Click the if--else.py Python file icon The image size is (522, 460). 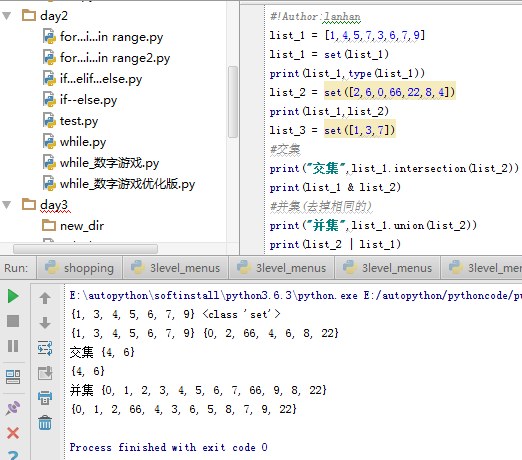pos(49,99)
